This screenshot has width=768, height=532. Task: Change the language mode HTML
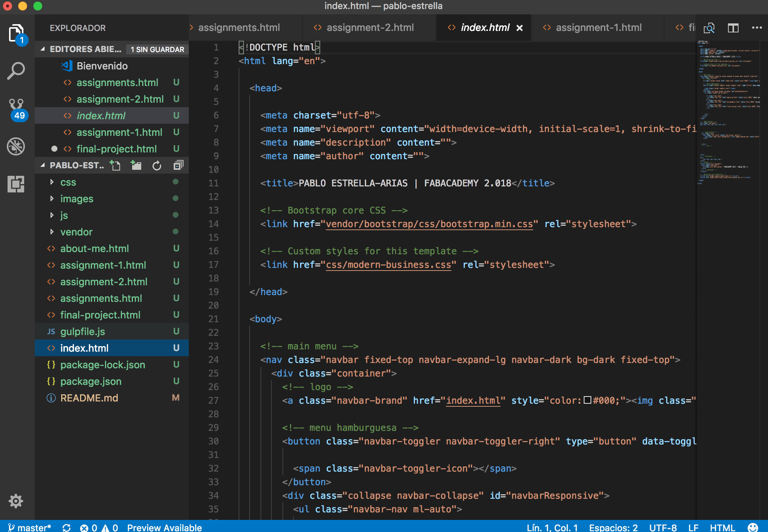pos(722,527)
